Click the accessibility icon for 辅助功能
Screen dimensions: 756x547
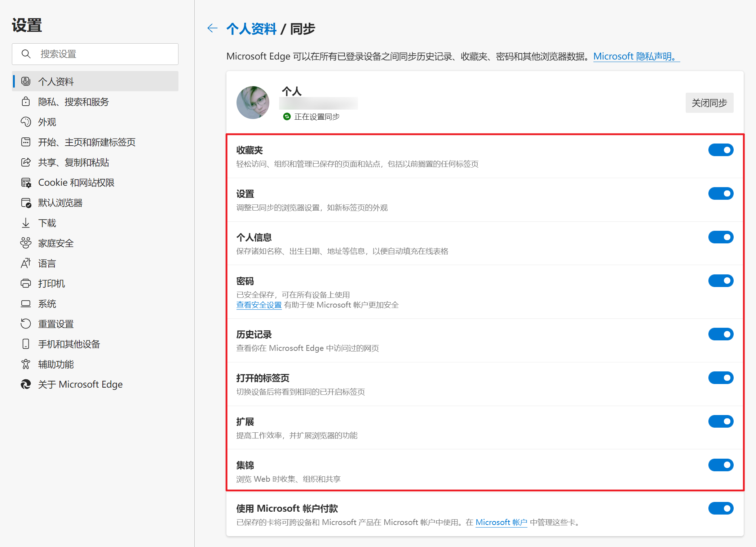coord(26,364)
